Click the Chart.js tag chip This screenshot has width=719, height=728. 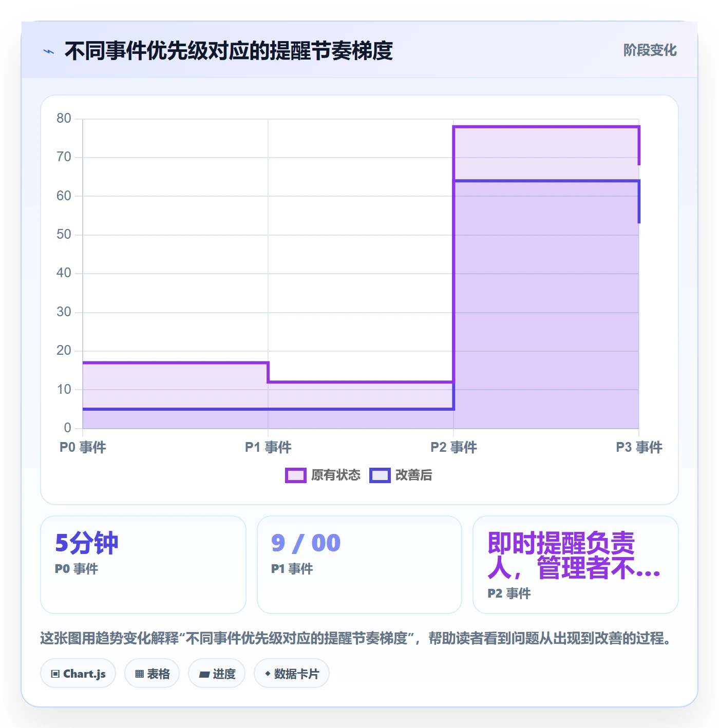78,674
